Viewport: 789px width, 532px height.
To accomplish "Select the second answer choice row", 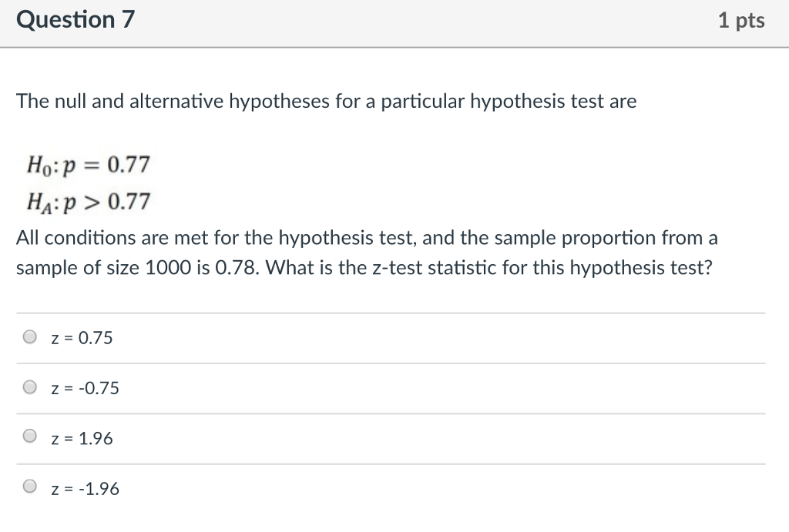I will tap(308, 388).
